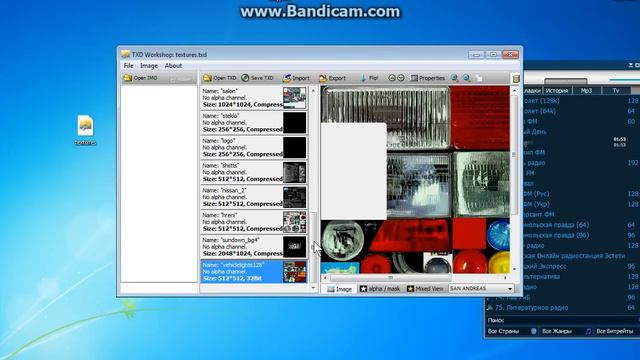Click the database cylinder icon at toolbar end
The width and height of the screenshot is (640, 360).
[516, 78]
